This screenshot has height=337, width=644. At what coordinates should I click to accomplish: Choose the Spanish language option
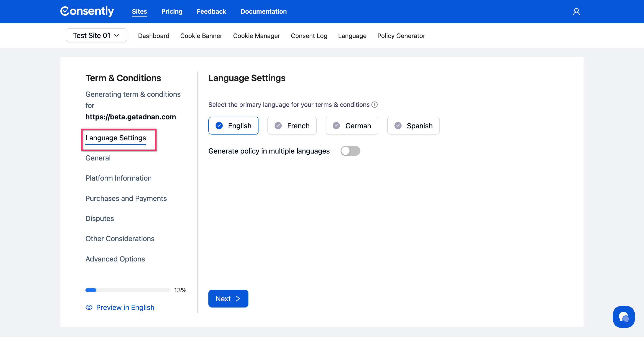413,126
